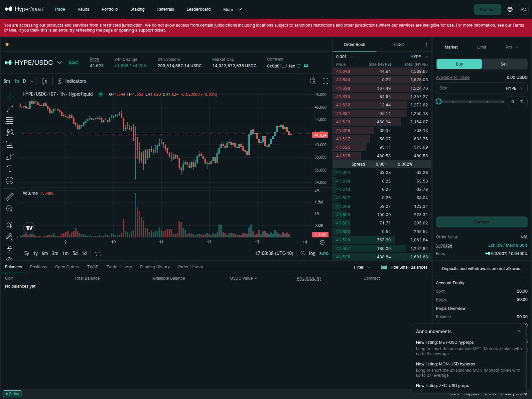The image size is (532, 399).
Task: Click the Available to Trade label
Action: pyautogui.click(x=453, y=77)
